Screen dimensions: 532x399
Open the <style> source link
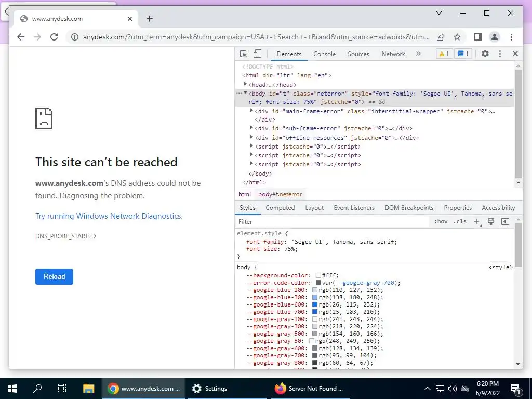click(x=500, y=268)
